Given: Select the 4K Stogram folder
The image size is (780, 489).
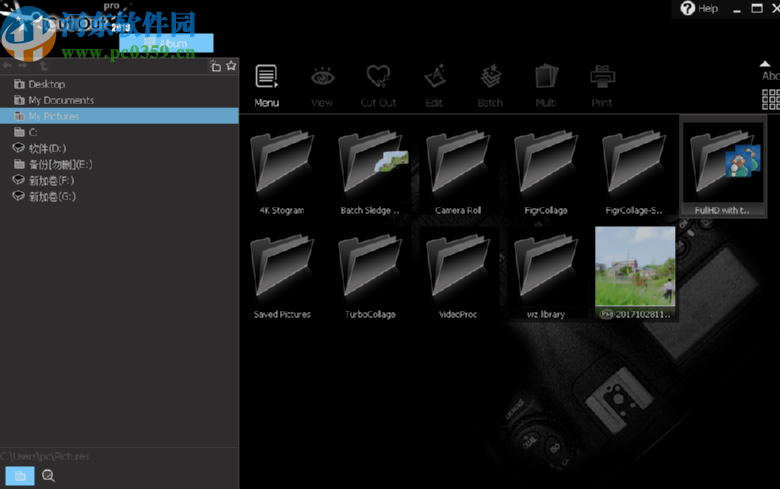Looking at the screenshot, I should [282, 172].
